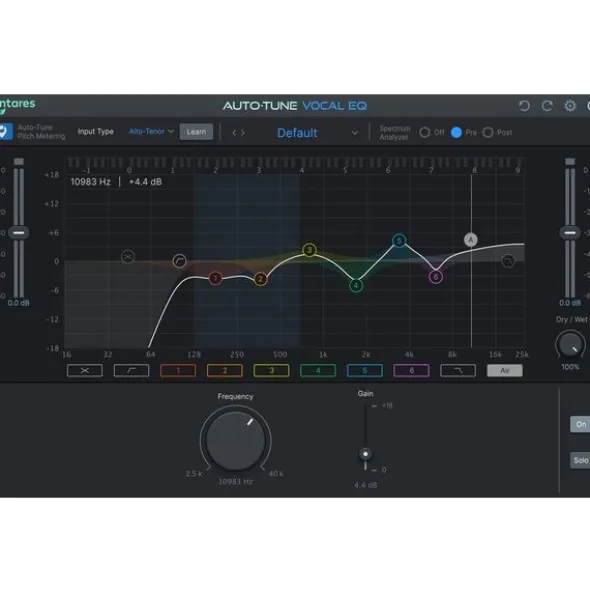Viewport: 590px width, 591px height.
Task: Click the 4.4 dB gain value field
Action: 365,485
